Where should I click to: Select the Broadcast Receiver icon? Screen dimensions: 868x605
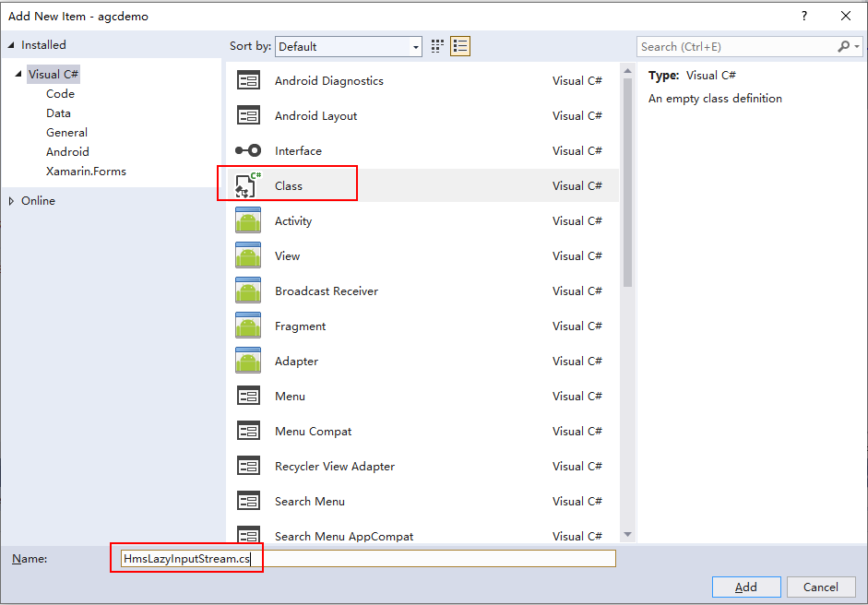coord(248,291)
